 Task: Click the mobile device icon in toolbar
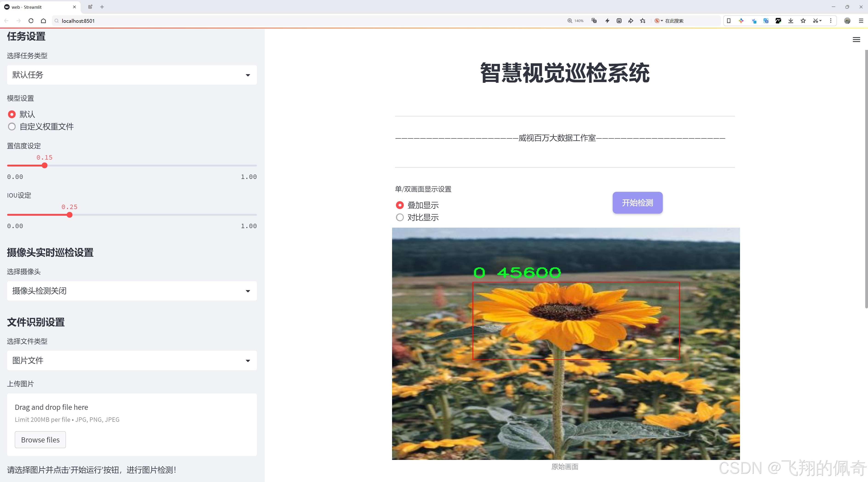click(x=729, y=20)
